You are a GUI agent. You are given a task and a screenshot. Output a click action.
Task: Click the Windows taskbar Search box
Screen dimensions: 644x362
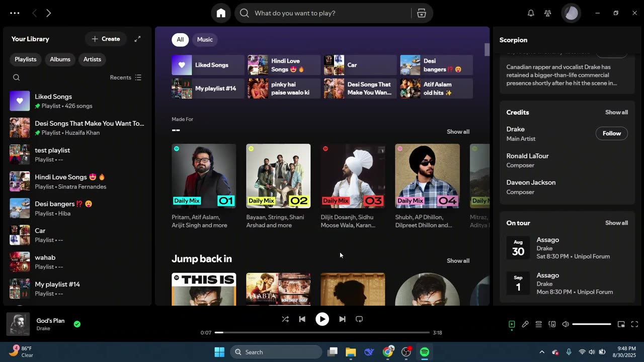coord(276,352)
